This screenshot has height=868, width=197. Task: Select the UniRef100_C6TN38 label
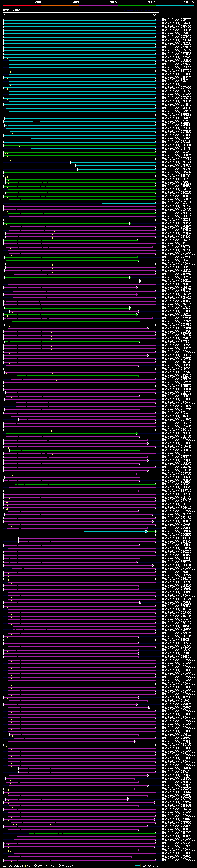[176, 54]
